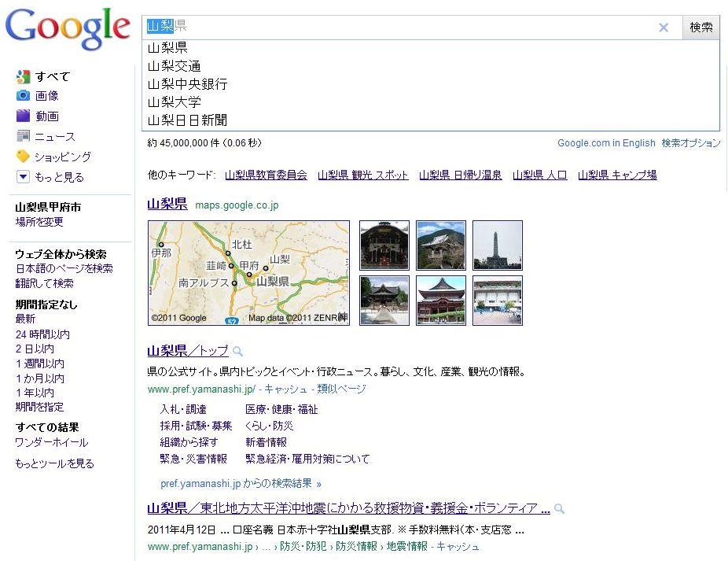Open the ショッピング (Shopping) link
The height and width of the screenshot is (561, 728).
tap(63, 157)
